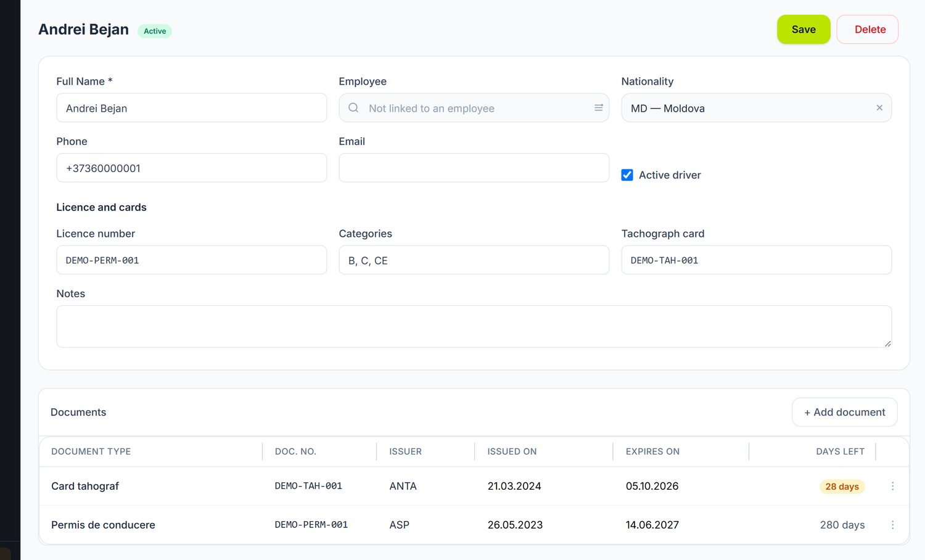Click expiry date 05.10.2026

pos(652,486)
